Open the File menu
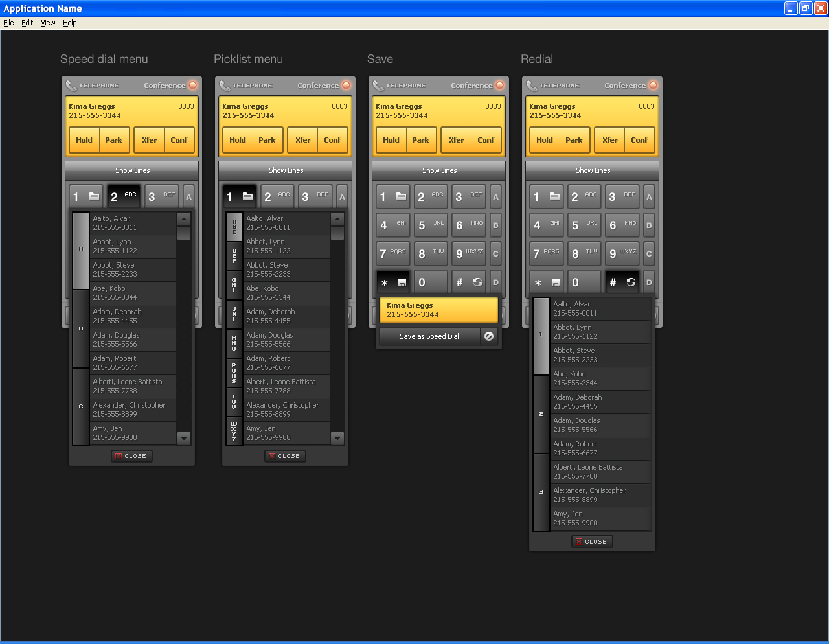Viewport: 829px width, 644px height. coord(8,23)
